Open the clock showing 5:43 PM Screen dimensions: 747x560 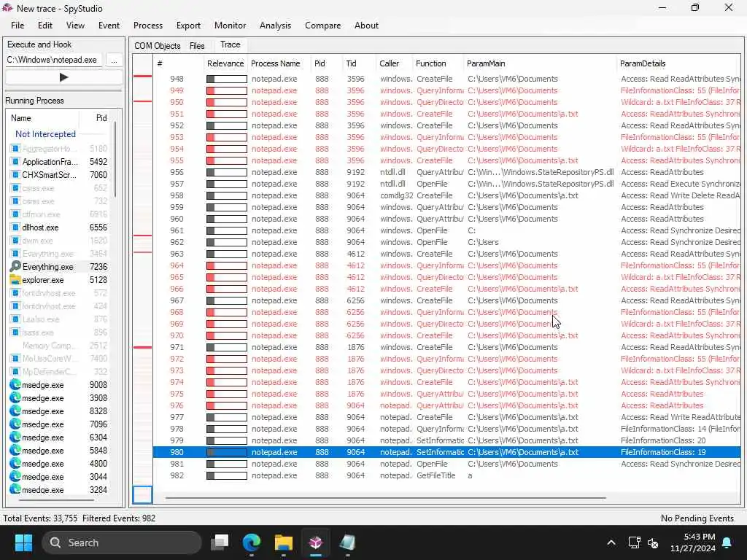click(693, 542)
